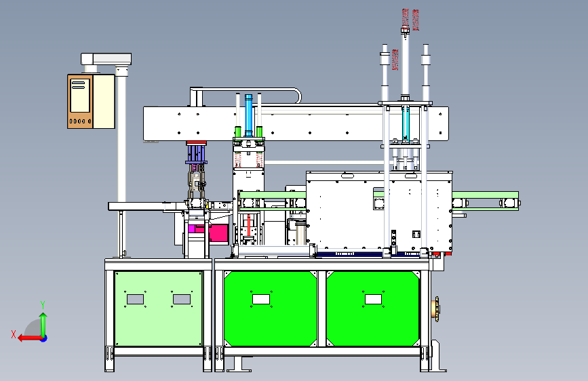Click the green Y axis arrow of triad
The height and width of the screenshot is (381, 588).
(43, 324)
